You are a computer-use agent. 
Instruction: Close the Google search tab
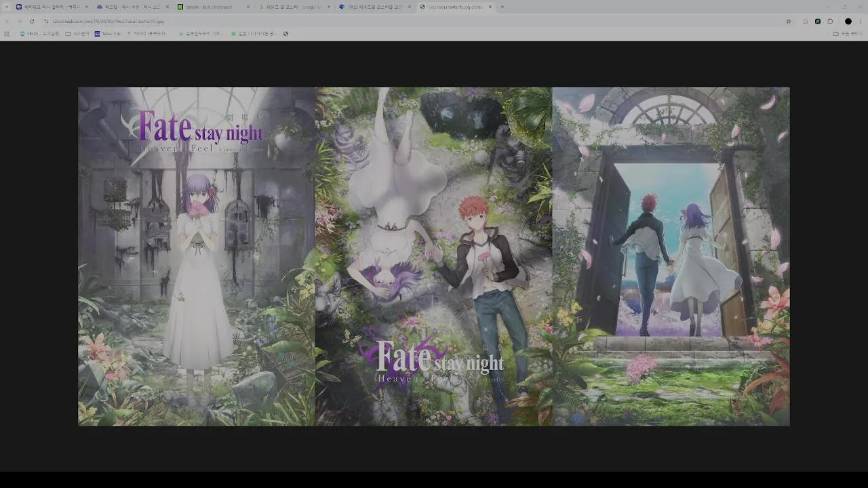tap(329, 7)
